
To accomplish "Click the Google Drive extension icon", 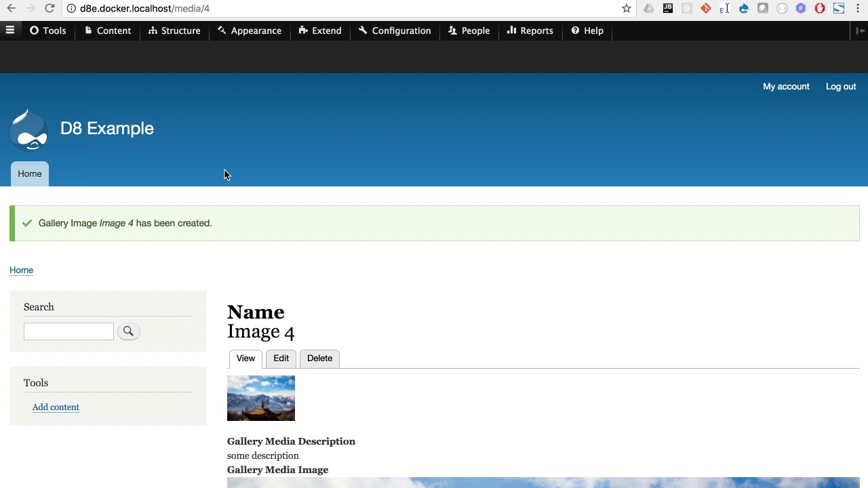I will click(649, 8).
